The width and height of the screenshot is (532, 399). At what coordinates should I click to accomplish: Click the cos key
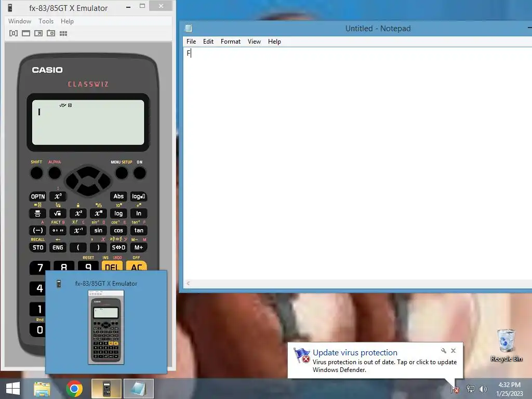point(118,230)
